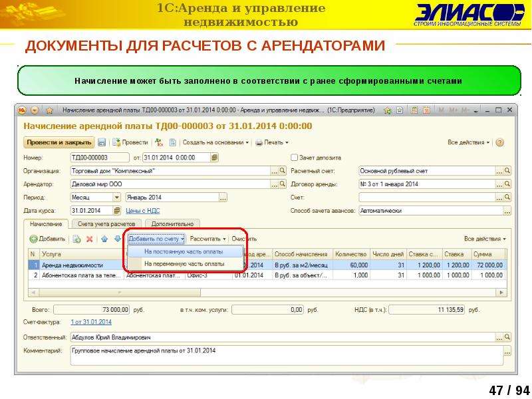Move row up blue arrow
The height and width of the screenshot is (399, 532).
coord(104,239)
